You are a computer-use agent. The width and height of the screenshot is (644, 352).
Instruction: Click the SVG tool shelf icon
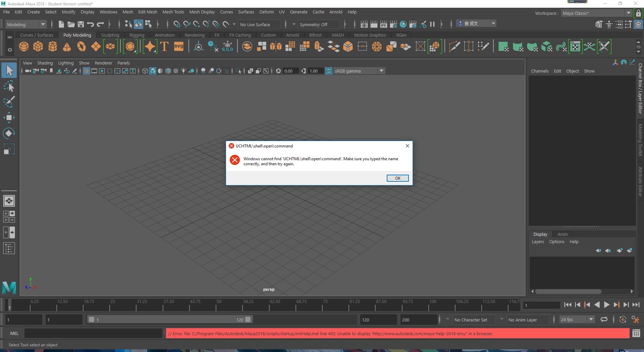click(x=179, y=46)
